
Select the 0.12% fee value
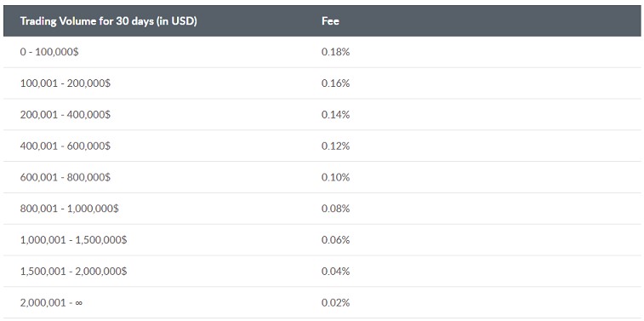click(x=335, y=146)
